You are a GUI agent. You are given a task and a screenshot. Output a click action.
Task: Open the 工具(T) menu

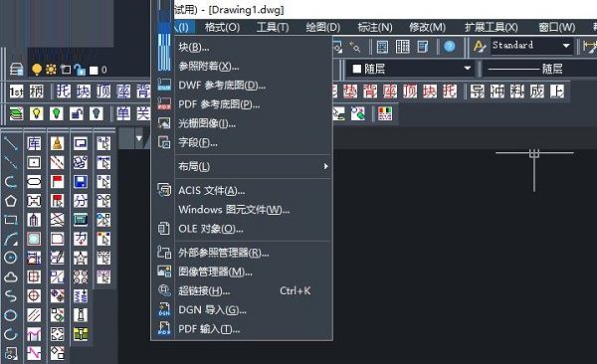tap(273, 28)
